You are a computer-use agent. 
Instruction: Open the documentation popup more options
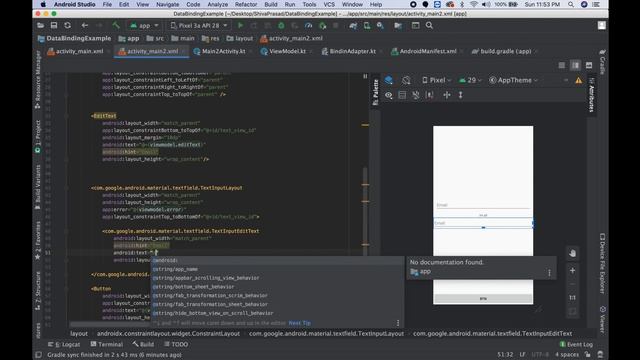[549, 273]
